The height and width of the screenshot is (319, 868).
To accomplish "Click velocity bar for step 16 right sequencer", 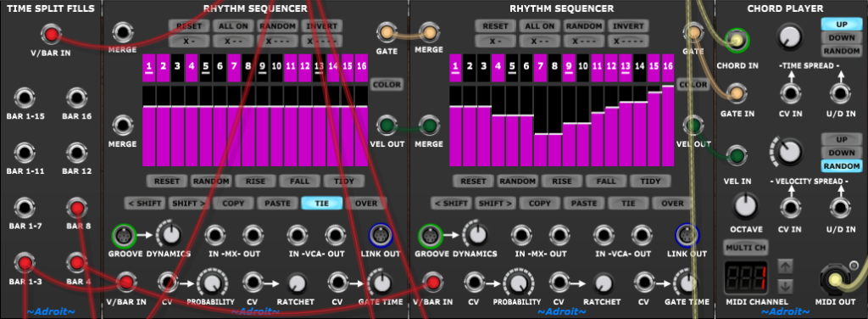I will pos(668,126).
